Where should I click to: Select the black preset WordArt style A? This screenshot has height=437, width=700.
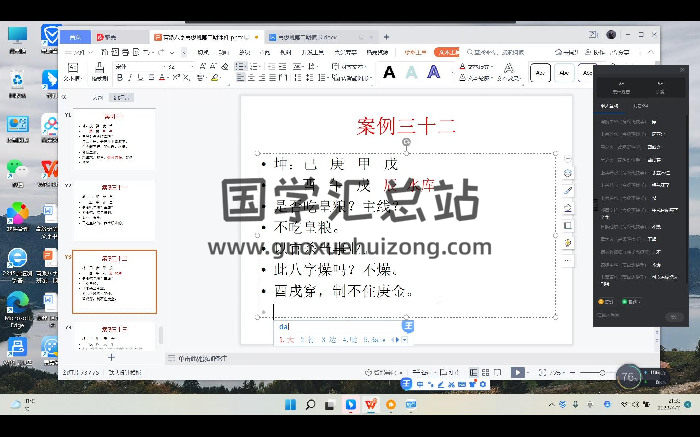point(389,72)
